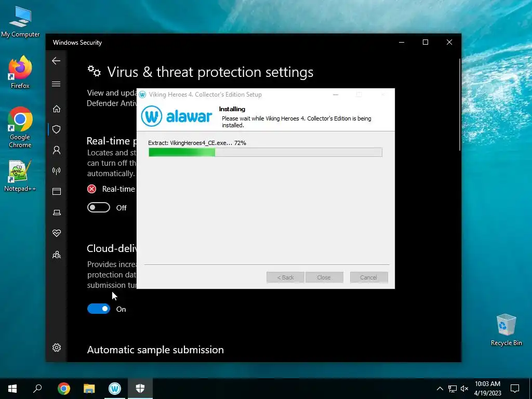Click the alawar logo in installer

[x=177, y=116]
